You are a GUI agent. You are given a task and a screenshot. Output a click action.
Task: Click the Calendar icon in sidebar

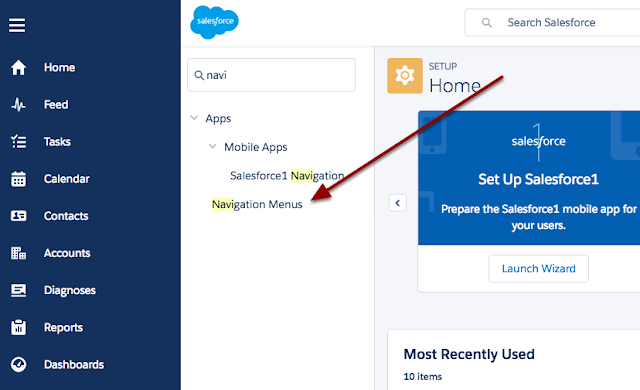[18, 179]
